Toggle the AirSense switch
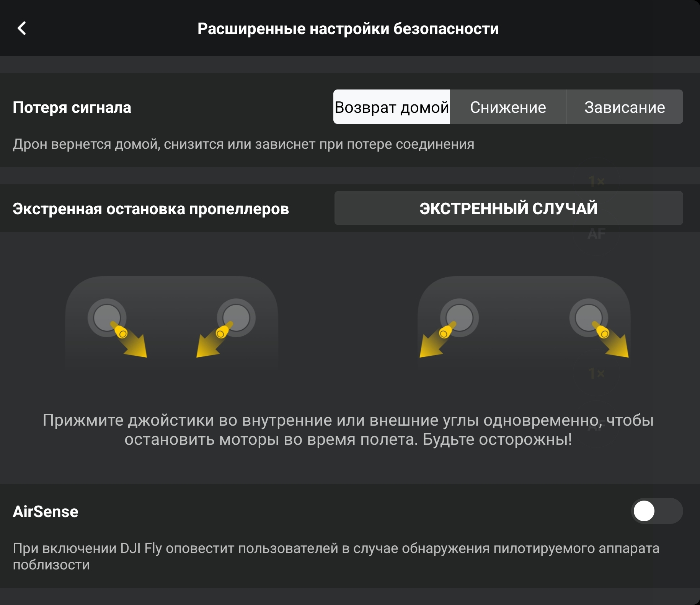 pos(657,511)
